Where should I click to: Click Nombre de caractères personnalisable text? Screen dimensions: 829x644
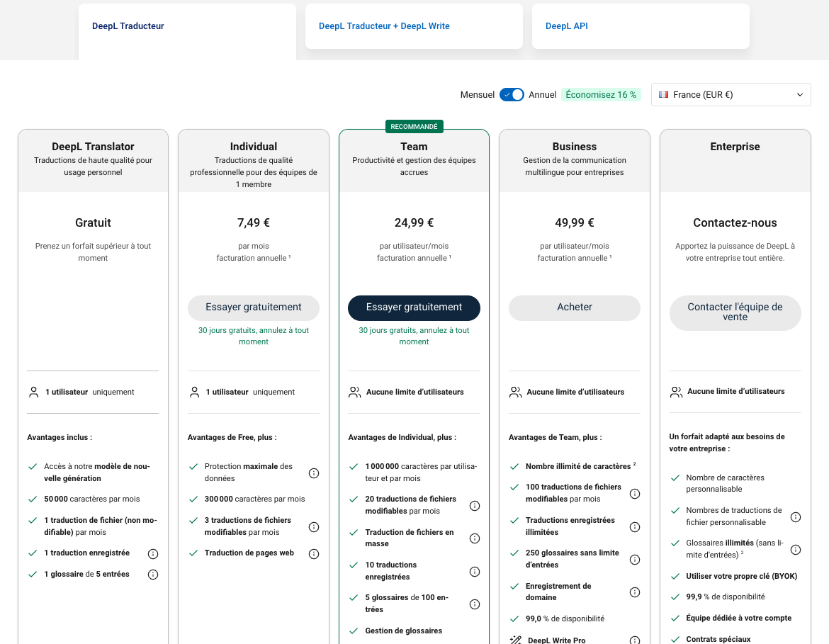(x=725, y=483)
